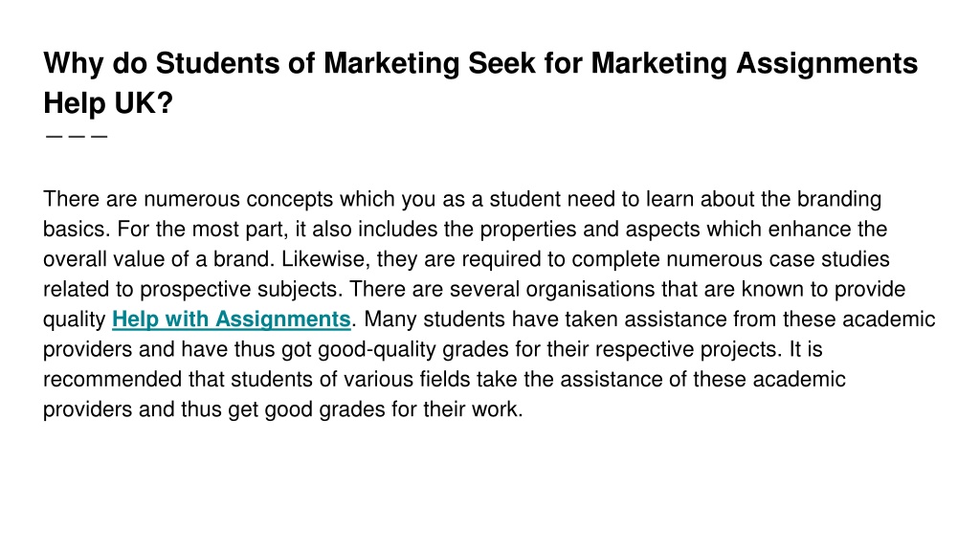Viewport: 980px width, 551px height.
Task: Click the word "Assignments" at the title's end
Action: pos(827,64)
